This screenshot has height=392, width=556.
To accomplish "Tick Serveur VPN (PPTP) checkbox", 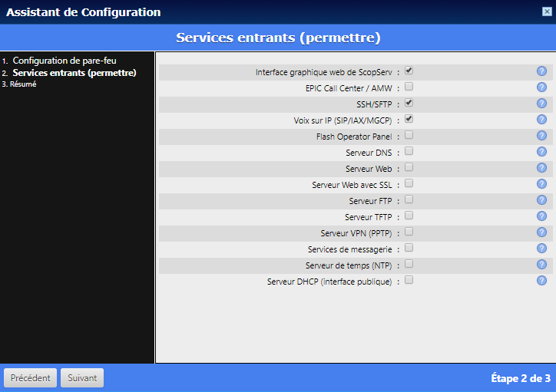I will [x=409, y=232].
